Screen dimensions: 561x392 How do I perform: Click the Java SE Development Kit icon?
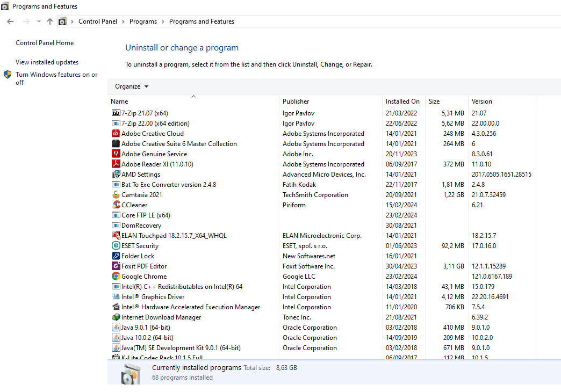coord(116,347)
